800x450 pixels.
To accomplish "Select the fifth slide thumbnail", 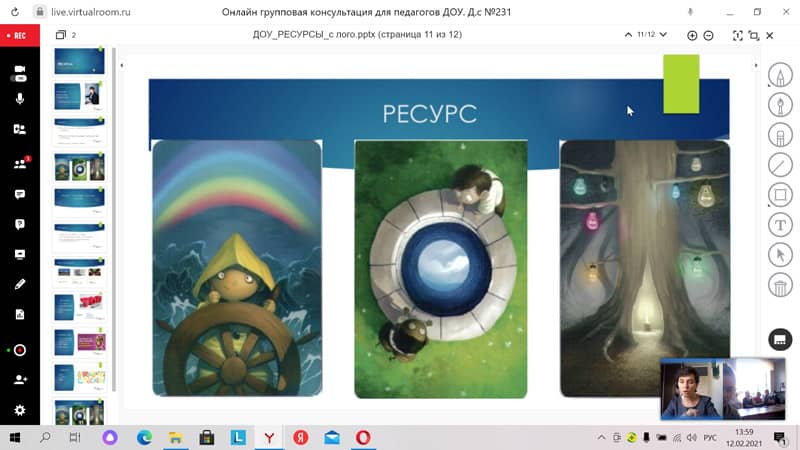I will click(x=79, y=202).
